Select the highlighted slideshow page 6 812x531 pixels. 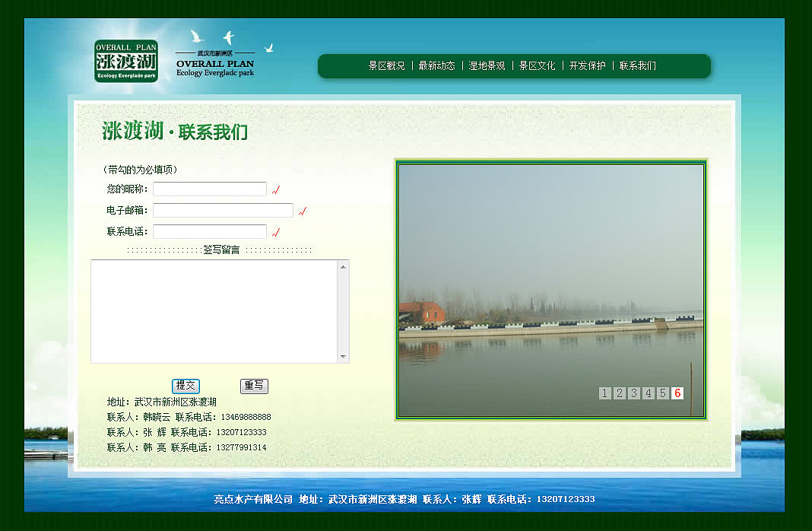click(677, 393)
